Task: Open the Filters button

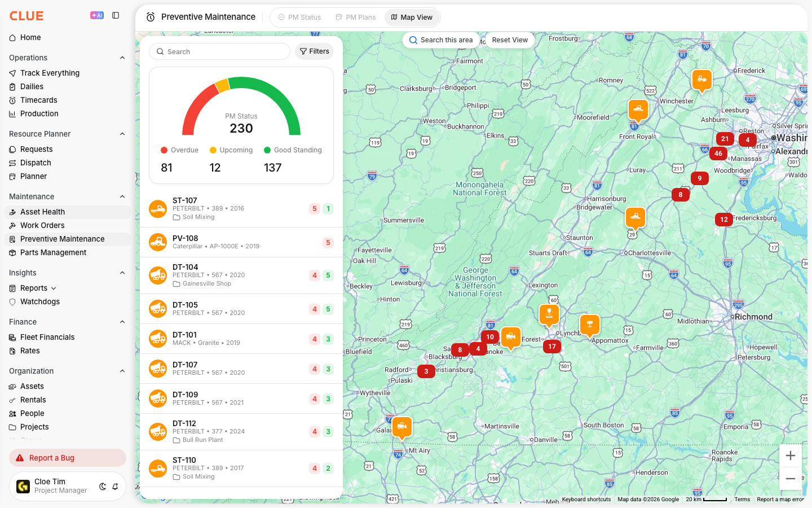Action: (x=315, y=51)
